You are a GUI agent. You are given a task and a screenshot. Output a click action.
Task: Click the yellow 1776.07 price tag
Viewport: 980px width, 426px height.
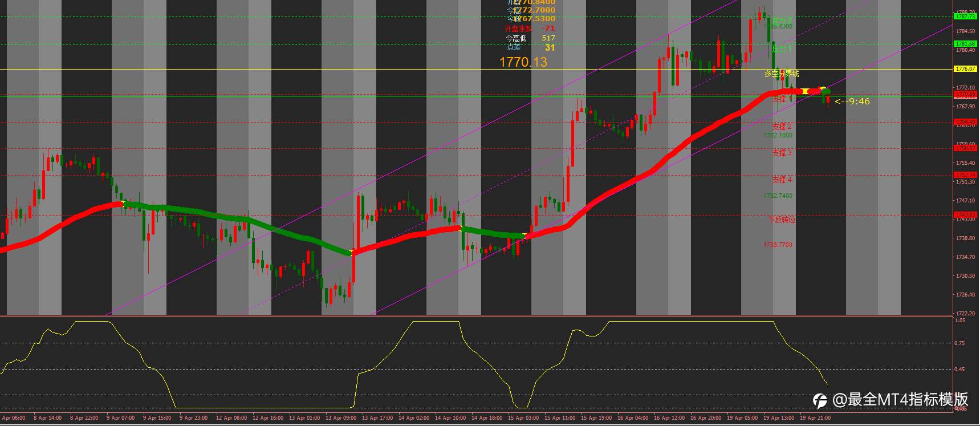click(x=965, y=68)
